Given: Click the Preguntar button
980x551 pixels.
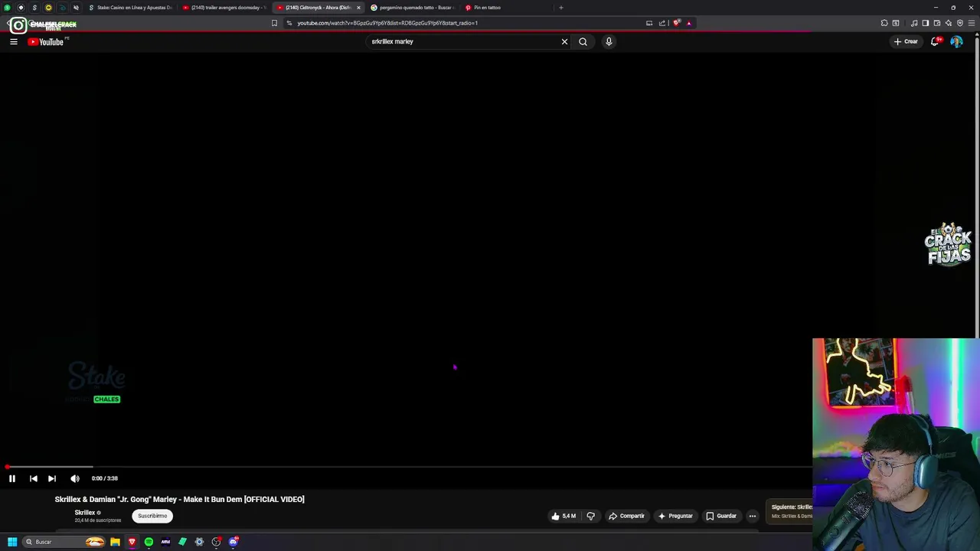Looking at the screenshot, I should coord(675,516).
